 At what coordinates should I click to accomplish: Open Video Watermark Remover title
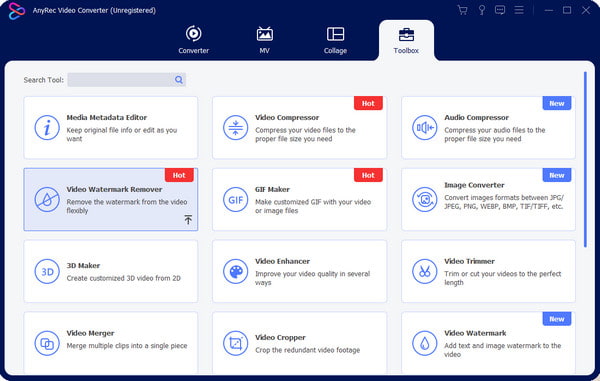[114, 189]
